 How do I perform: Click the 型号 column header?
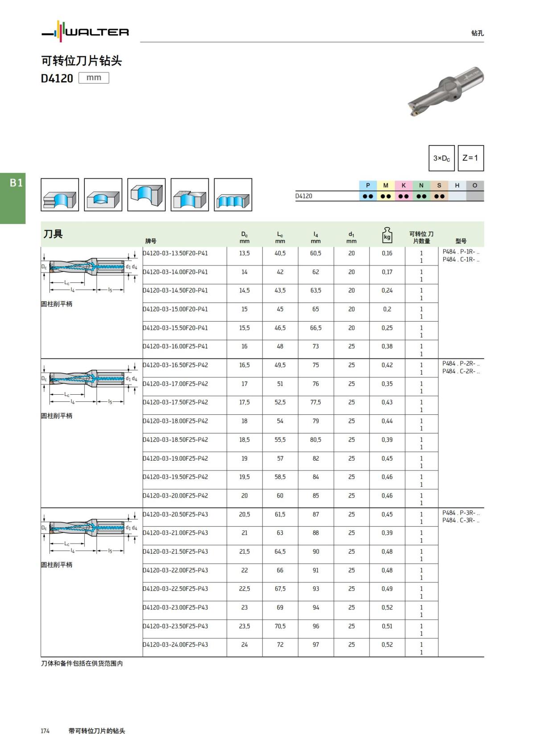[x=461, y=241]
